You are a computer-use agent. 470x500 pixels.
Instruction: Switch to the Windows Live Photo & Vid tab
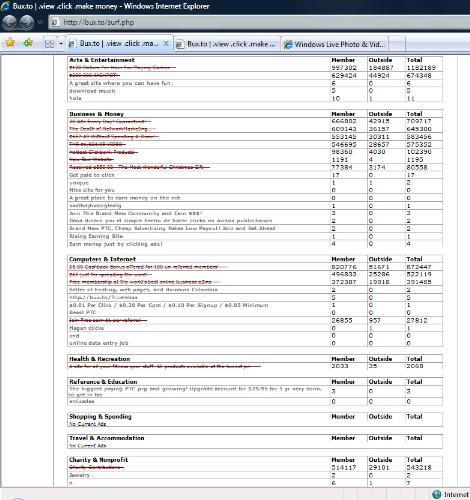pyautogui.click(x=335, y=44)
